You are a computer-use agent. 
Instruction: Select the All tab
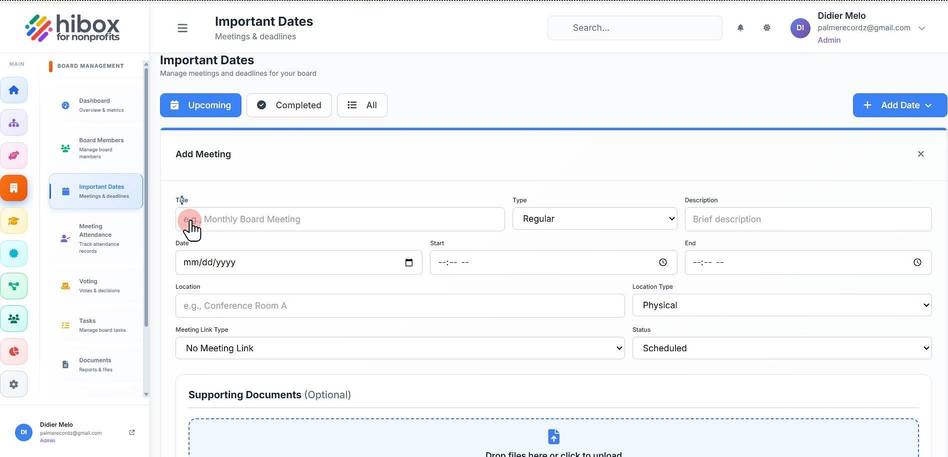pyautogui.click(x=362, y=105)
